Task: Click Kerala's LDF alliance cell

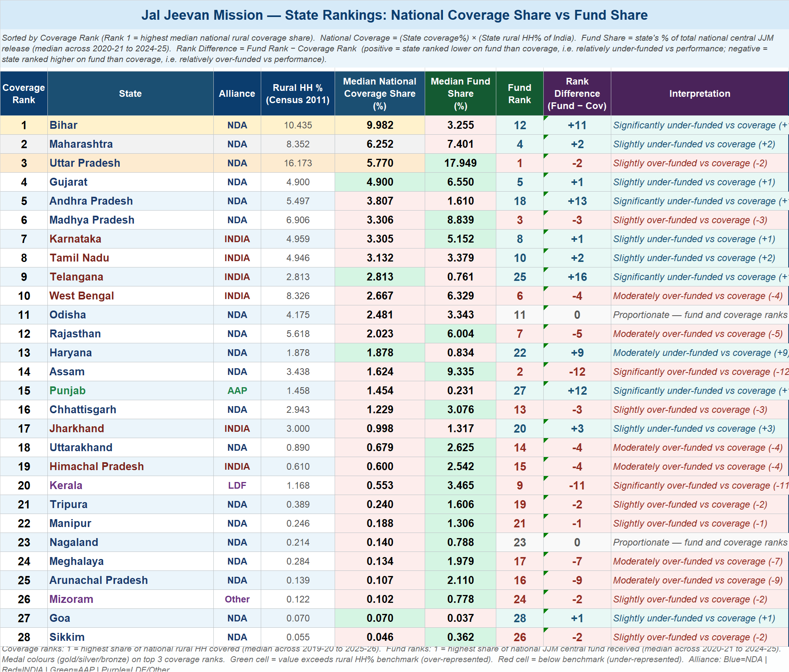Action: tap(237, 486)
